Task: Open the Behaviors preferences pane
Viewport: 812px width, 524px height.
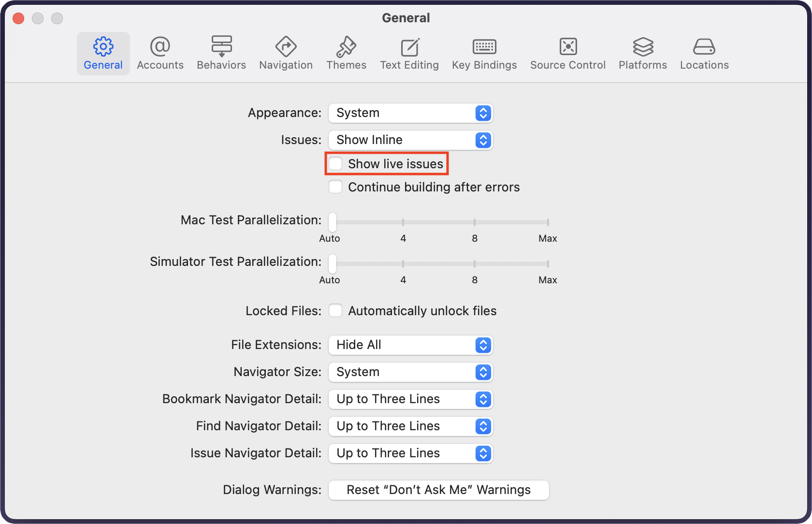Action: (221, 53)
